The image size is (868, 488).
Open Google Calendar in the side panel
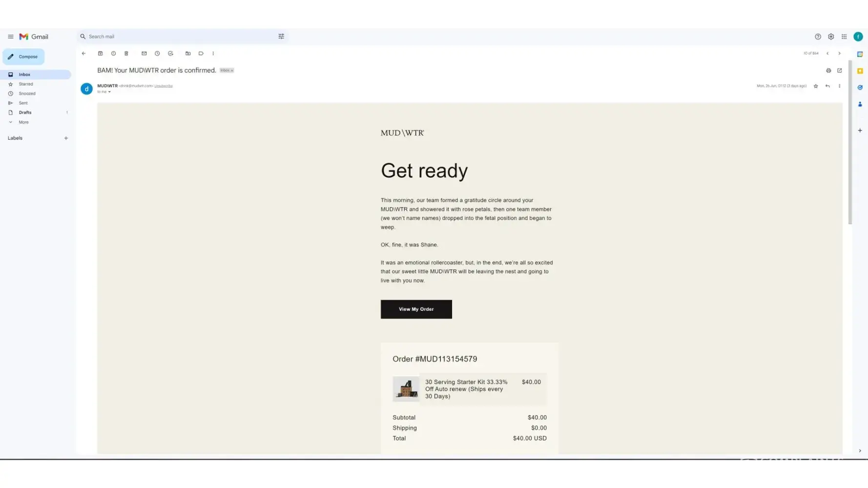coord(860,54)
